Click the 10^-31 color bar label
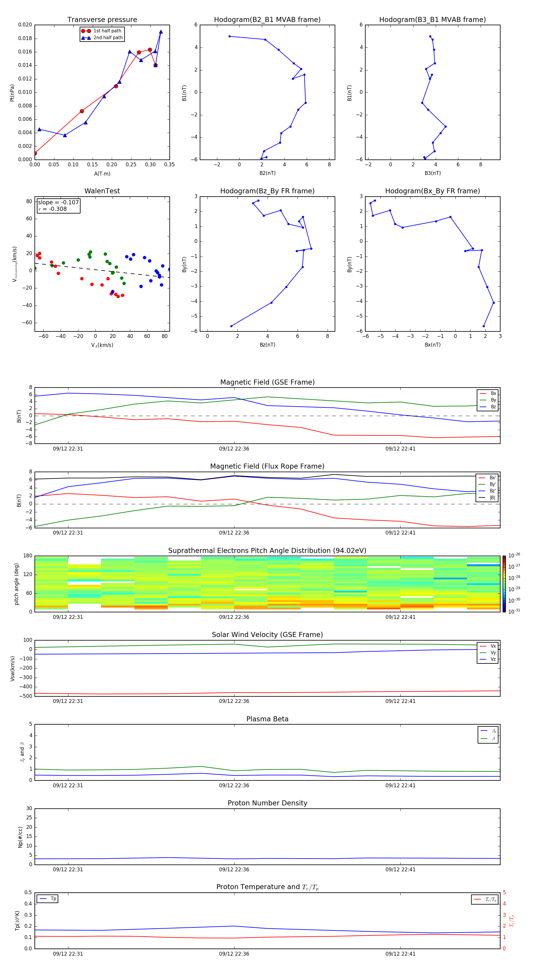Image resolution: width=535 pixels, height=980 pixels. (514, 612)
